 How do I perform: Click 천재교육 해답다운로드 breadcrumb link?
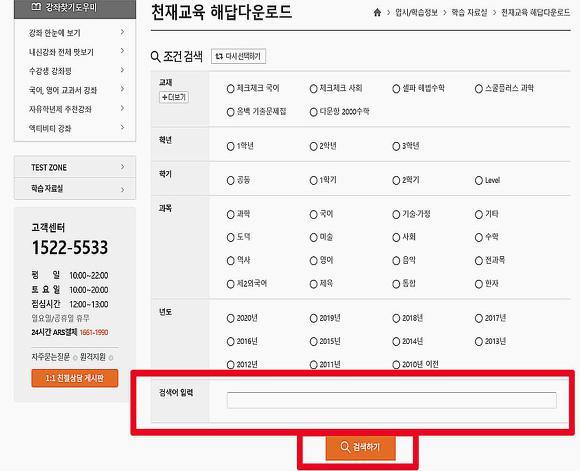[x=536, y=13]
